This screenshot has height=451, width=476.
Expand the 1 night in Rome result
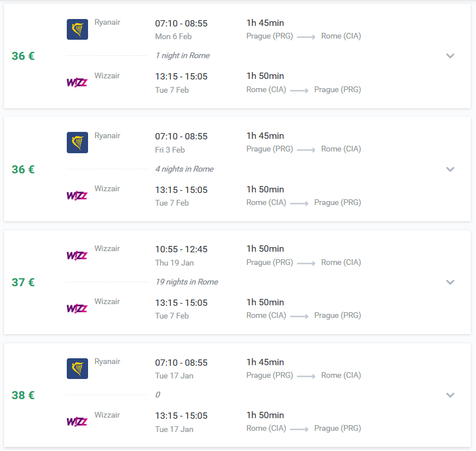click(450, 56)
